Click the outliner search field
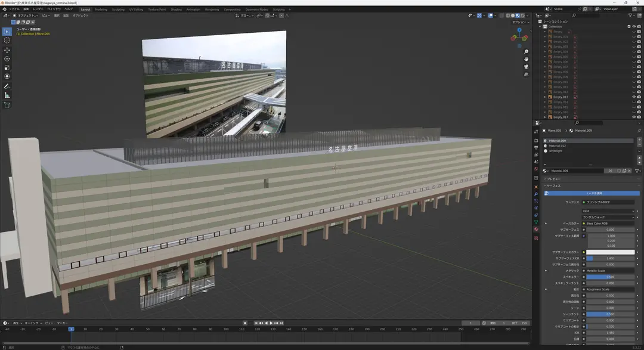 587,16
